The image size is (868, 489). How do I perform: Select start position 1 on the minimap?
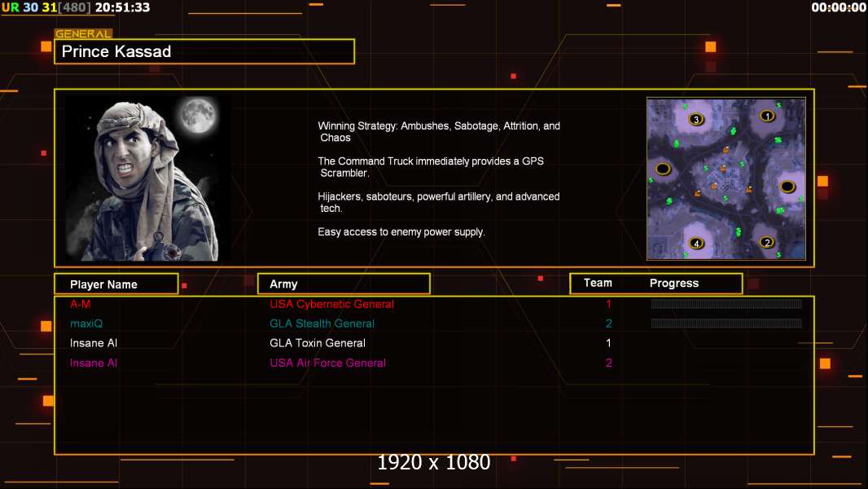pyautogui.click(x=767, y=117)
